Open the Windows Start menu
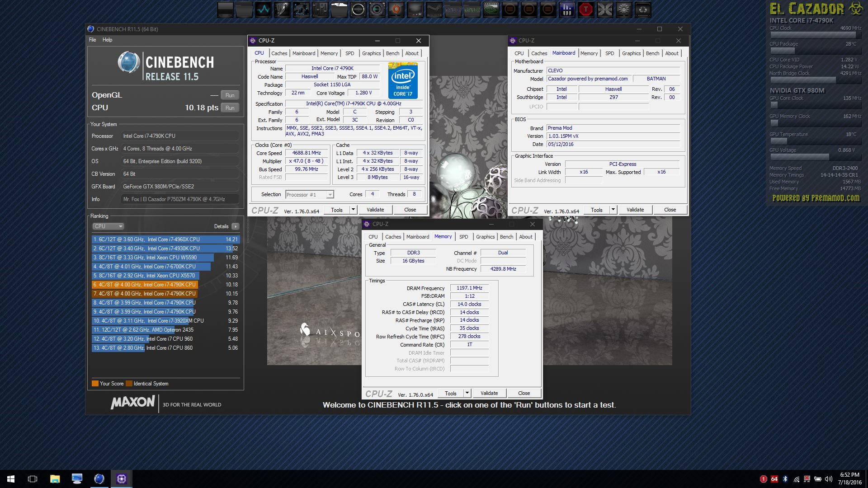 tap(11, 479)
